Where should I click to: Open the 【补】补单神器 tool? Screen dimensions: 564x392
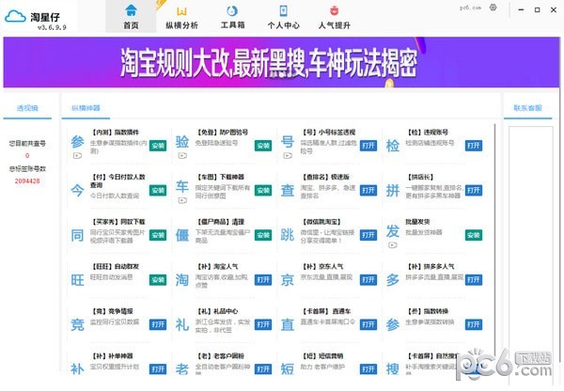tap(158, 369)
